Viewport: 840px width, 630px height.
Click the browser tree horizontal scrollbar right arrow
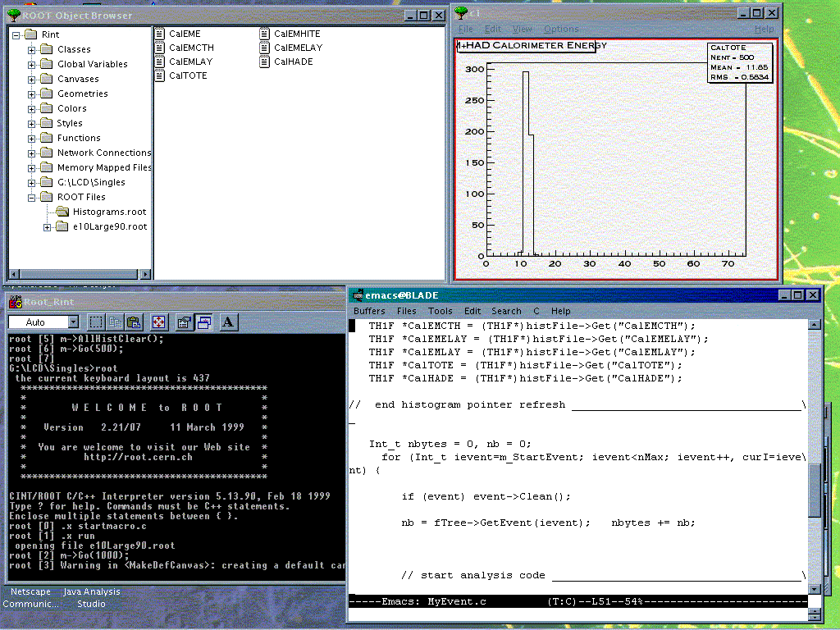[147, 275]
